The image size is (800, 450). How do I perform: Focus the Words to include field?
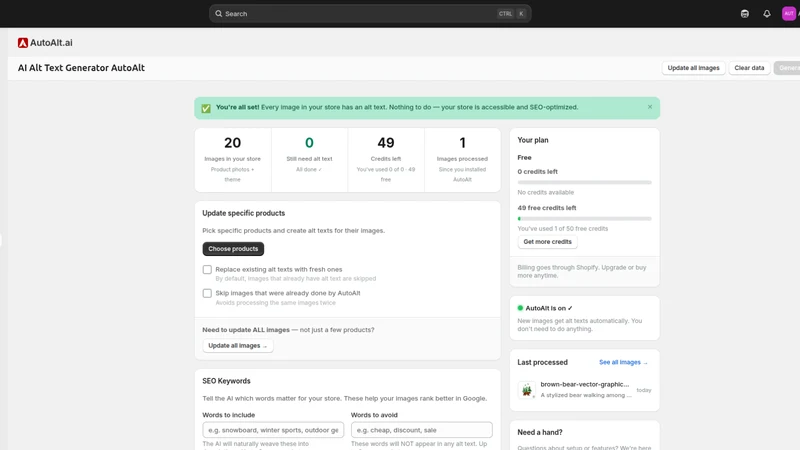click(273, 430)
